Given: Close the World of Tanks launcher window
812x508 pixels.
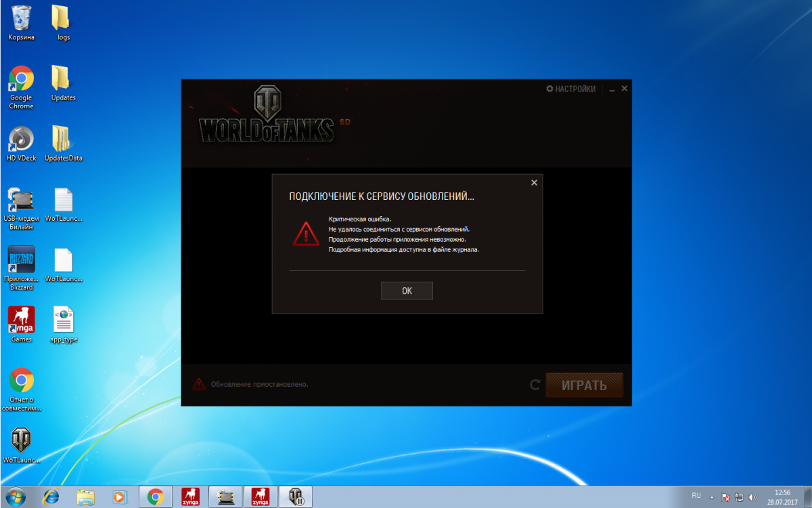Looking at the screenshot, I should click(x=625, y=89).
